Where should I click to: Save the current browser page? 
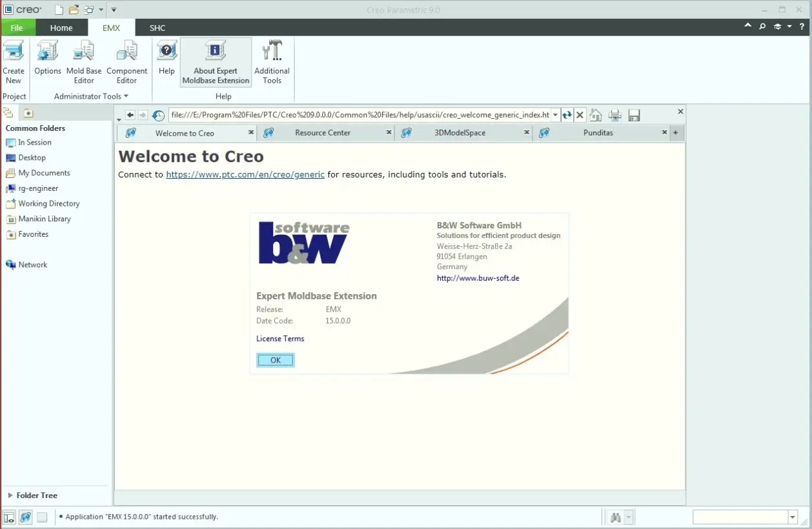[x=634, y=114]
